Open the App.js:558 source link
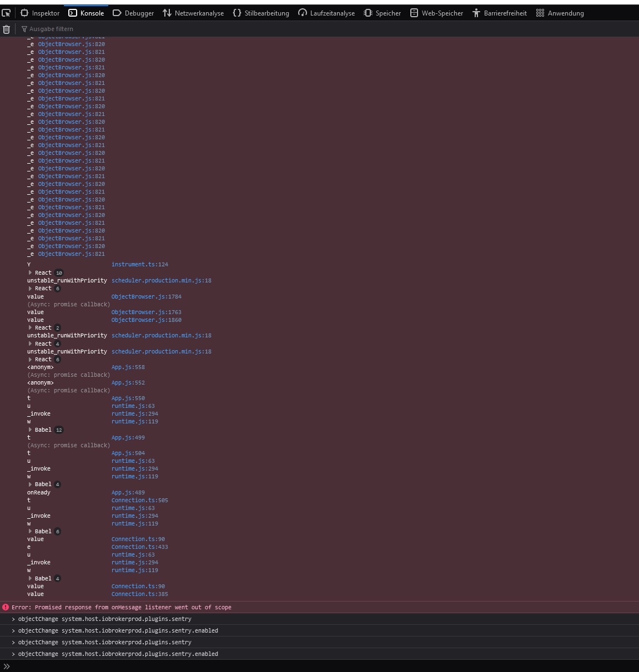Viewport: 639px width, 672px height. click(128, 367)
